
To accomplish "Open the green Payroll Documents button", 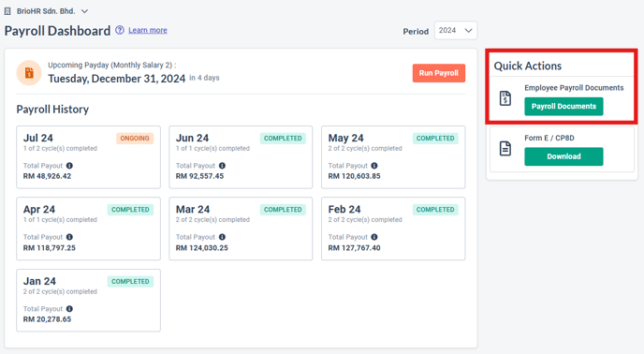I will click(x=563, y=107).
